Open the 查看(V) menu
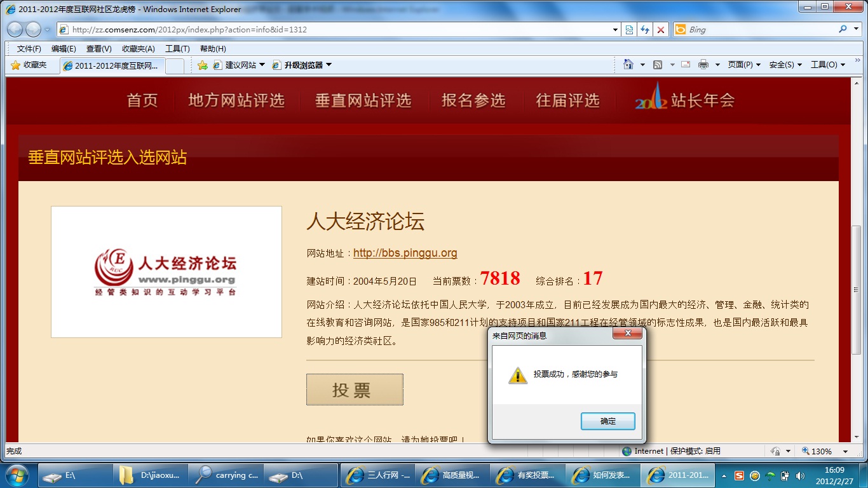The height and width of the screenshot is (488, 868). click(98, 49)
